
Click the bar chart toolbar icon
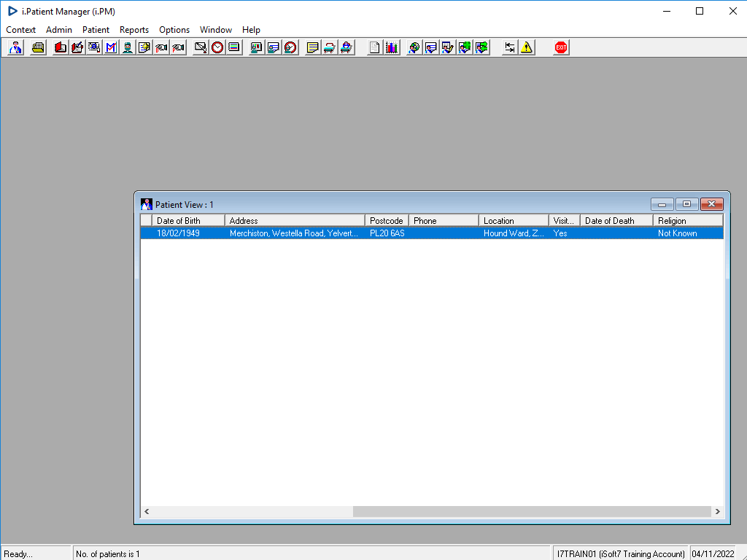click(x=392, y=47)
